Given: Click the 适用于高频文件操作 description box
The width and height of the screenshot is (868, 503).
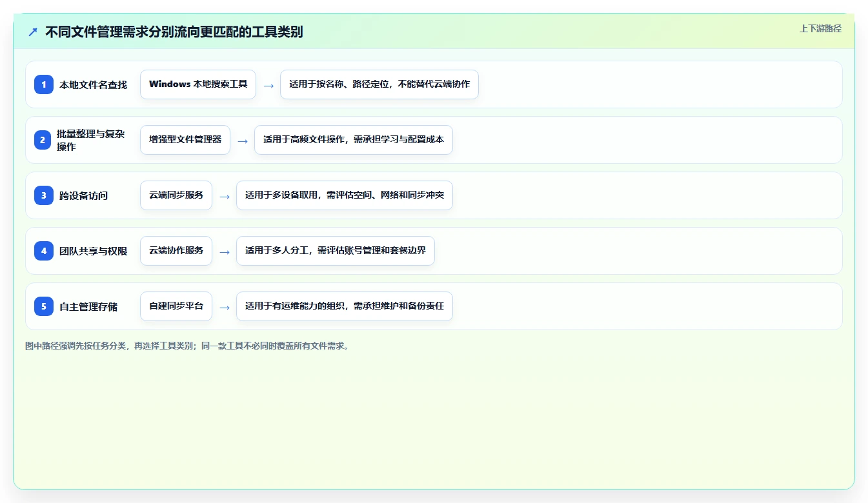Looking at the screenshot, I should pos(354,140).
